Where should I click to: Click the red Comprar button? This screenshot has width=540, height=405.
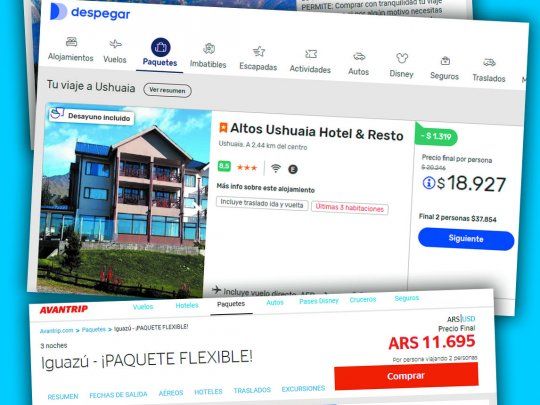406,376
